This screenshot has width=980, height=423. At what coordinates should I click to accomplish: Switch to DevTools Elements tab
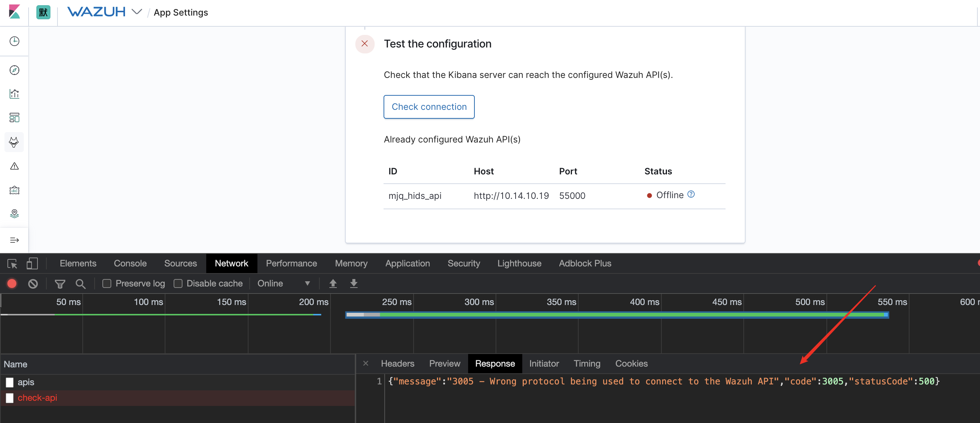78,263
